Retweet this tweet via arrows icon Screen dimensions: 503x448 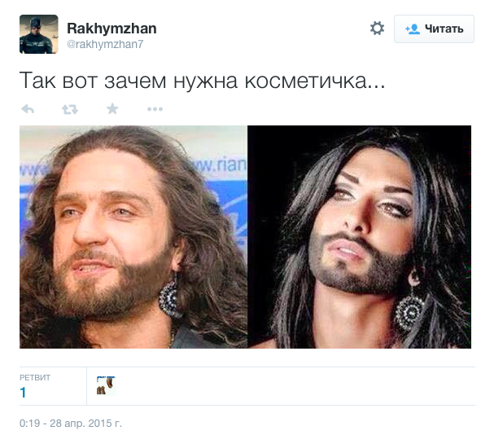70,109
